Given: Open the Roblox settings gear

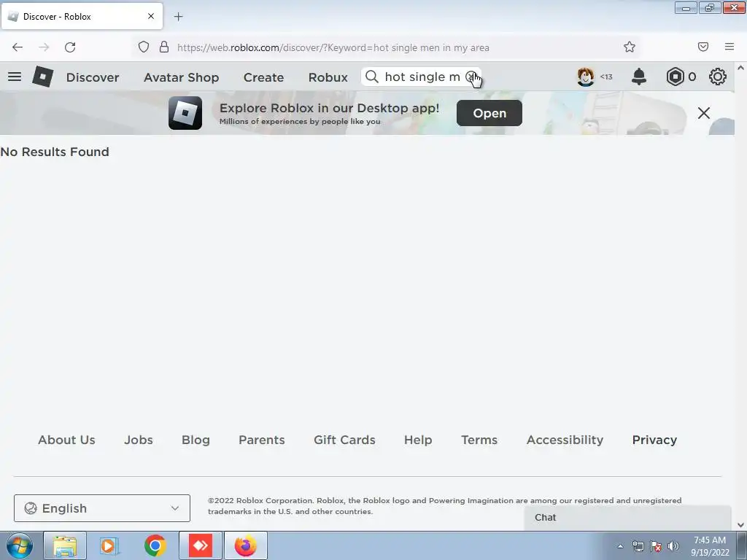Looking at the screenshot, I should coord(718,77).
